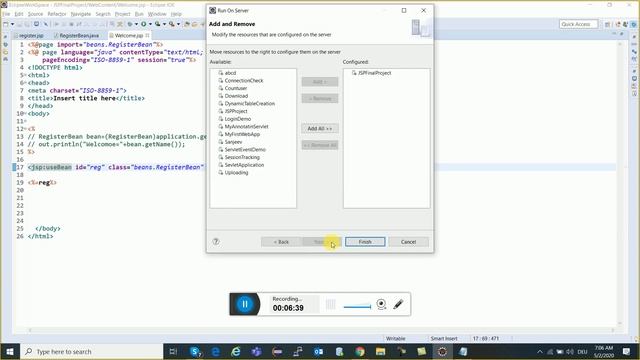Collapse the <head> fold on line 6
This screenshot has width=640, height=360.
25,83
